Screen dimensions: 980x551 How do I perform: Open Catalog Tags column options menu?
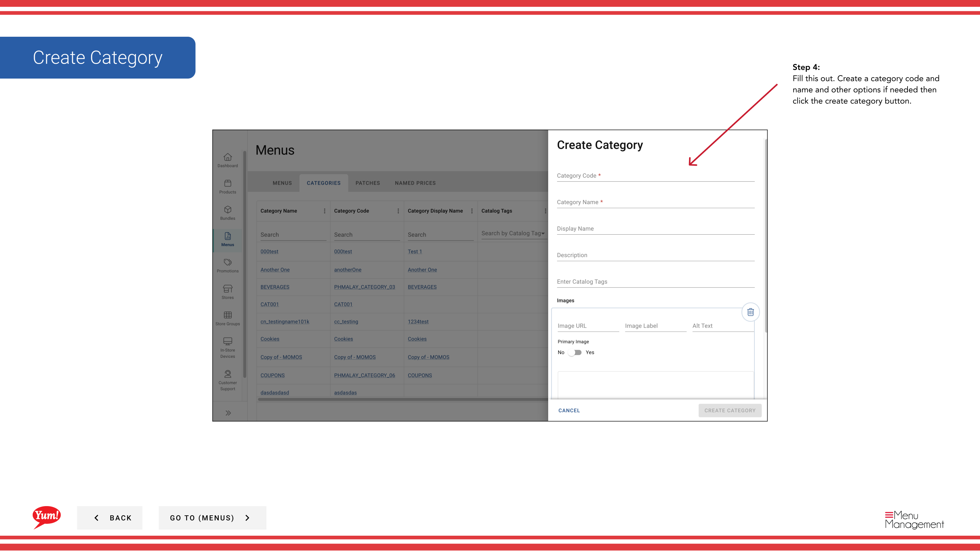tap(545, 211)
